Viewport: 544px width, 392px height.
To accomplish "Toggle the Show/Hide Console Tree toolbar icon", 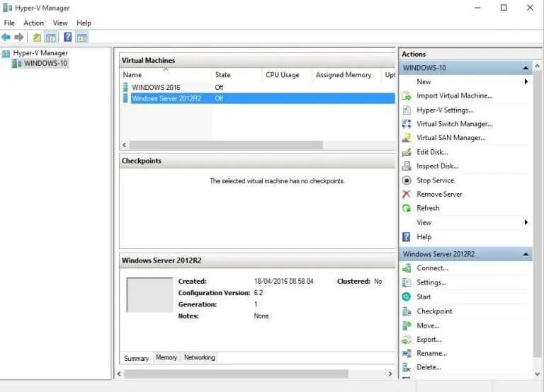I will click(51, 37).
